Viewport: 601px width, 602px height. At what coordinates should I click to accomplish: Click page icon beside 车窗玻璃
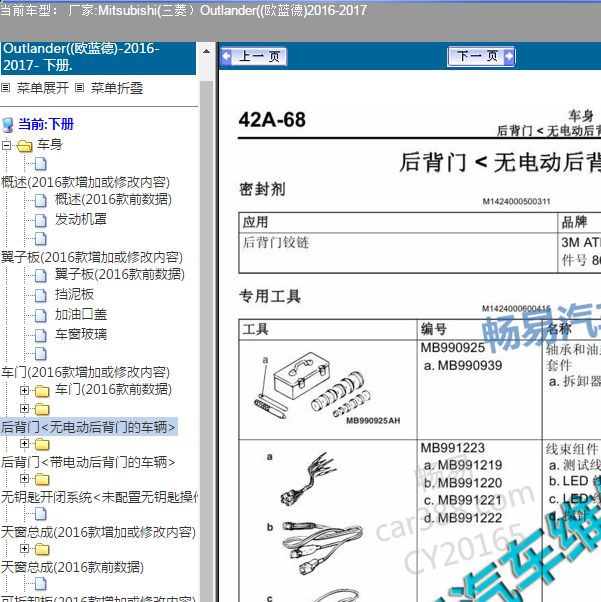(x=41, y=335)
